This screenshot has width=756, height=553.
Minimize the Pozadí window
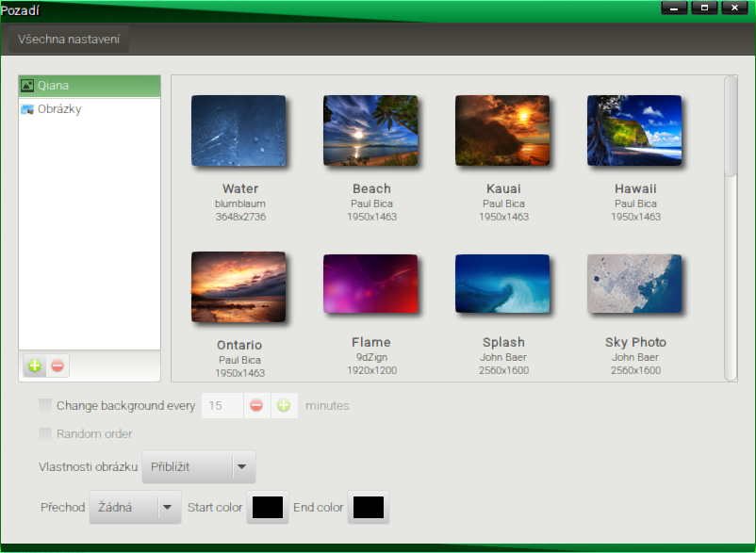coord(674,8)
